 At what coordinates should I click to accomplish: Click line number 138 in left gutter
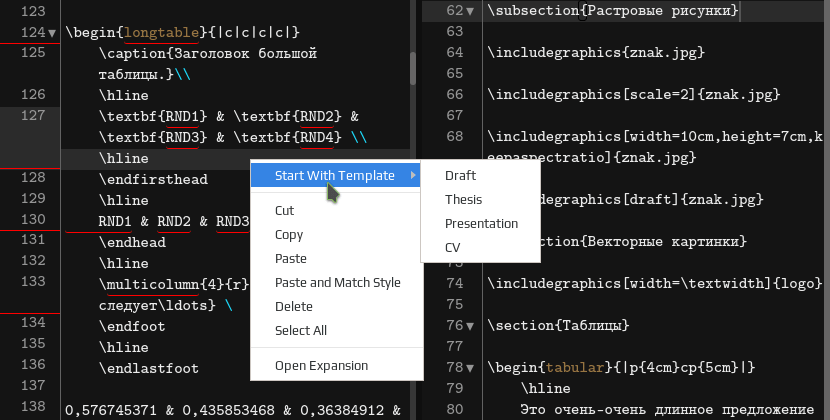(33, 406)
